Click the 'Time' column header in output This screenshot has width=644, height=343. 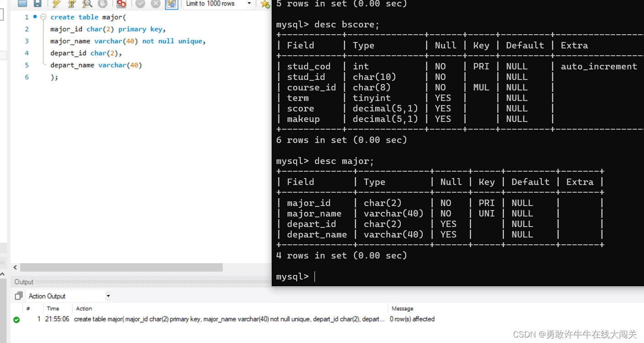[53, 309]
